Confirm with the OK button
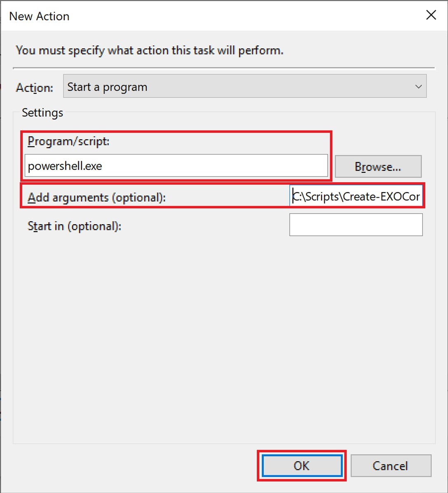448x493 pixels. click(302, 466)
